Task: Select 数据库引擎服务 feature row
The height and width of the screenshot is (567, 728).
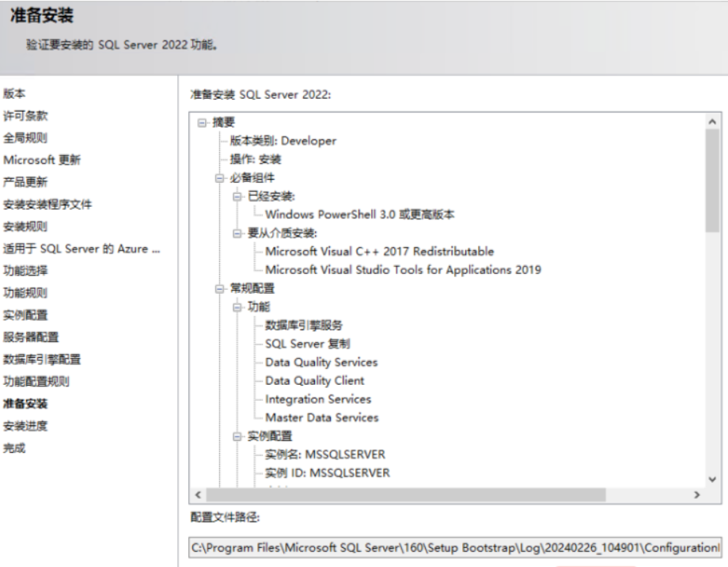Action: tap(304, 325)
